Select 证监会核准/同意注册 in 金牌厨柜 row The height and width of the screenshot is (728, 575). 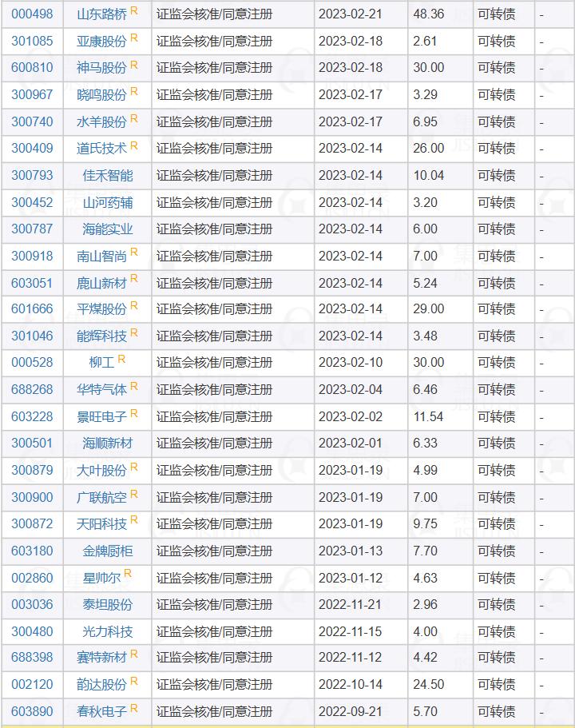coord(214,551)
